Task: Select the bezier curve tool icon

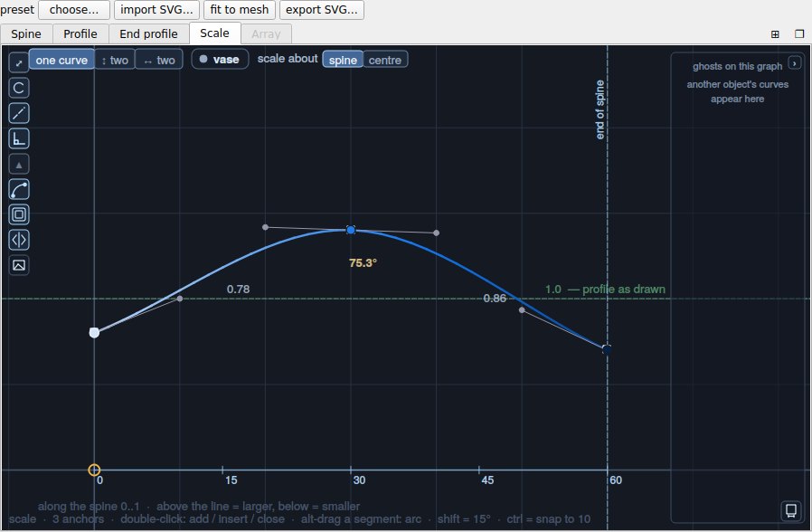Action: click(x=19, y=190)
